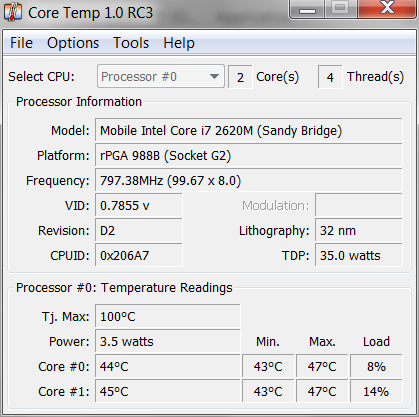Open the File menu
The width and height of the screenshot is (419, 417).
21,43
